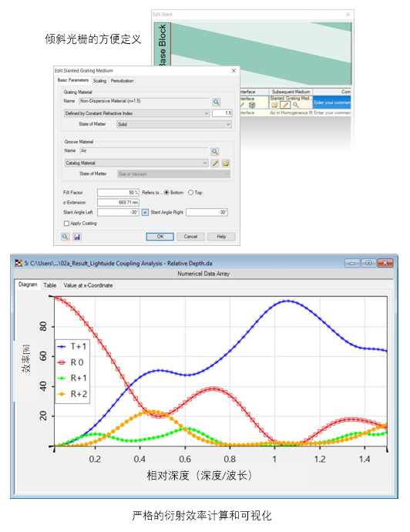
Task: Click the Grating Material catalog search icon
Action: tap(216, 102)
